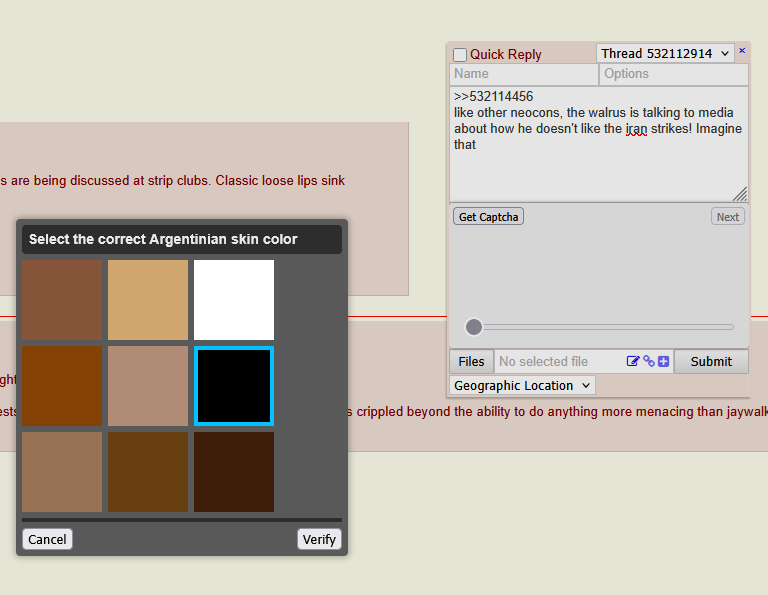Toggle the Quick Reply checkbox
The height and width of the screenshot is (595, 768).
460,54
